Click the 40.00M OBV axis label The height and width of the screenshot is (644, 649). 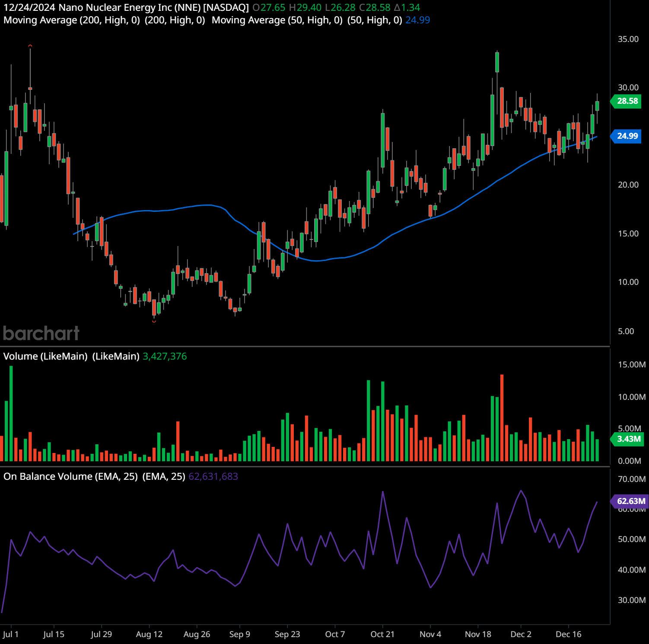[632, 570]
